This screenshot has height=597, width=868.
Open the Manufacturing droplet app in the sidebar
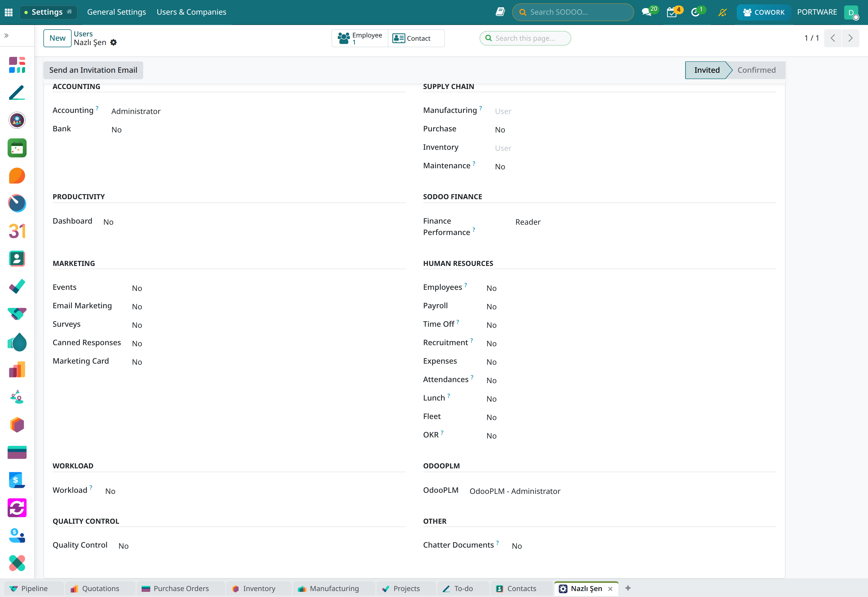[17, 342]
